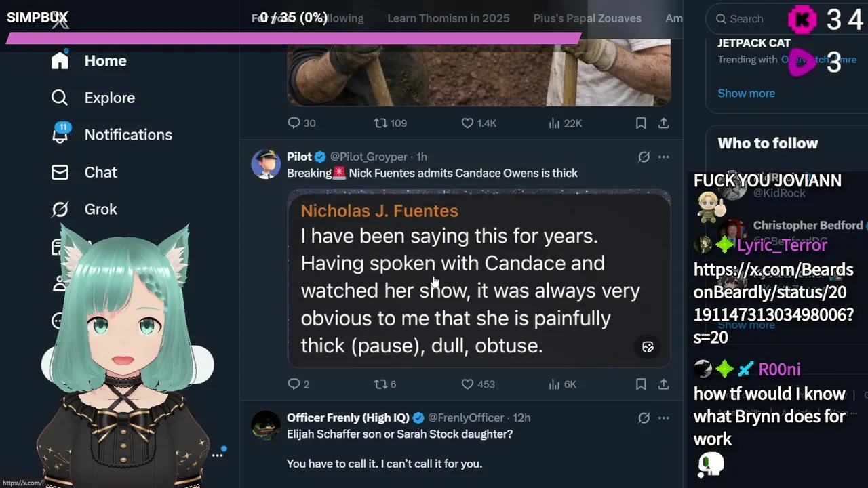868x488 pixels.
Task: Click the Home icon in sidebar
Action: tap(60, 60)
